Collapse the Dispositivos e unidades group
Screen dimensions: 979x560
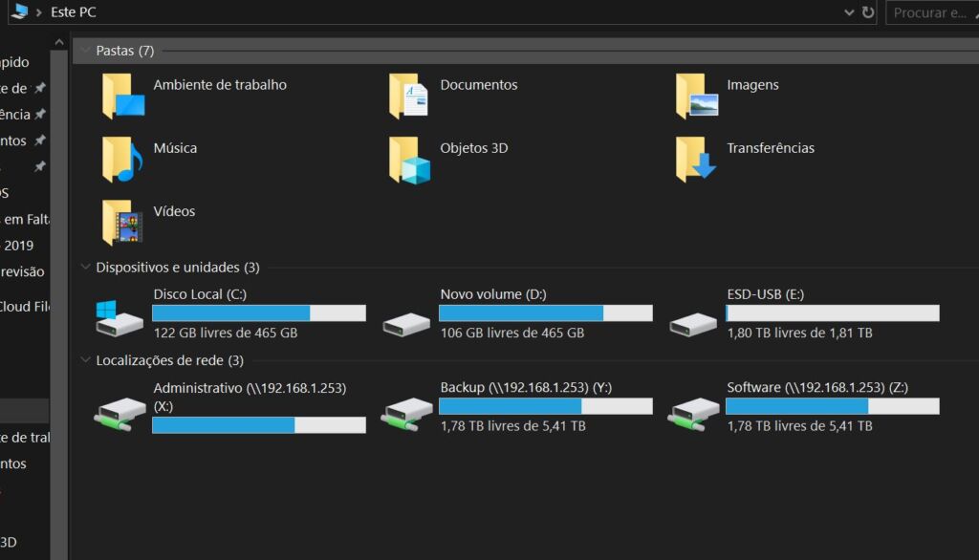coord(86,268)
